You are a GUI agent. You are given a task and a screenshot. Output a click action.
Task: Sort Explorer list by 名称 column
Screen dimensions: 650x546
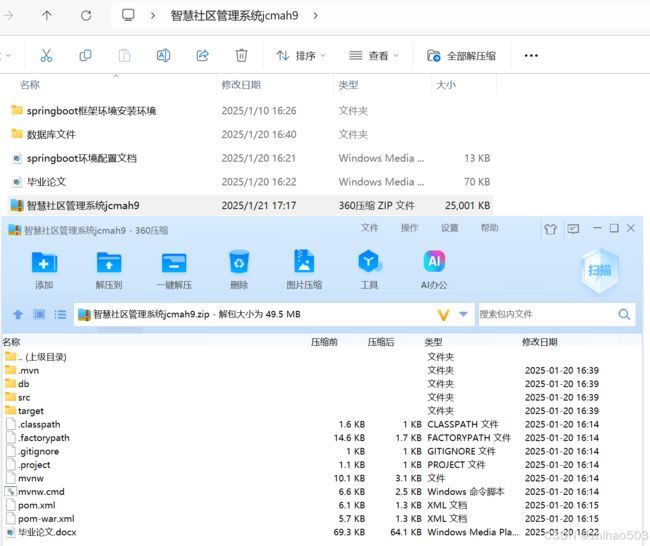click(x=30, y=85)
